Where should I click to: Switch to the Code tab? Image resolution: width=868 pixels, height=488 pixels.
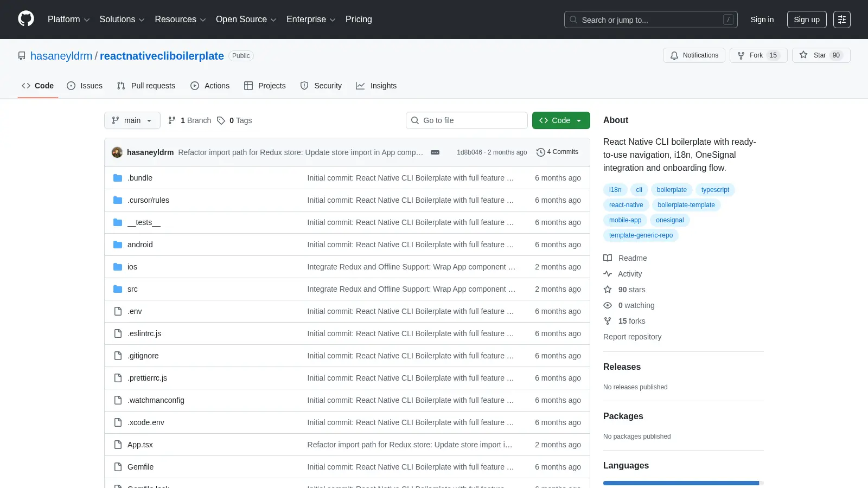[x=38, y=86]
